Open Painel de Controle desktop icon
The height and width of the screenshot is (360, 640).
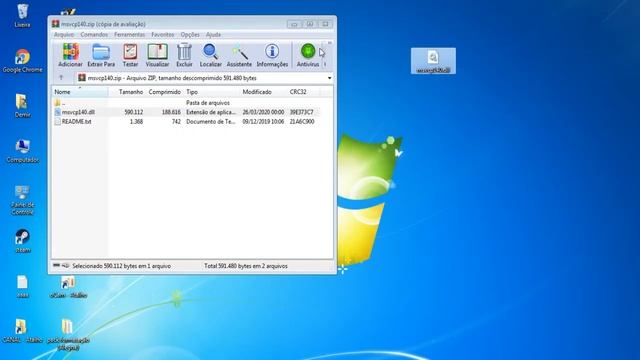click(22, 200)
